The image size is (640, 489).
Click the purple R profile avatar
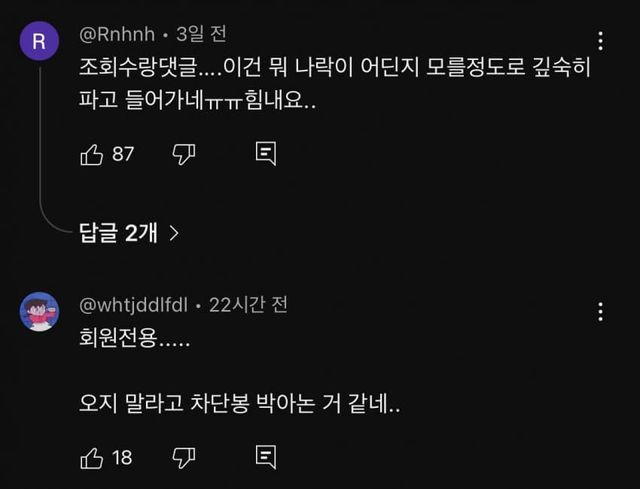39,41
